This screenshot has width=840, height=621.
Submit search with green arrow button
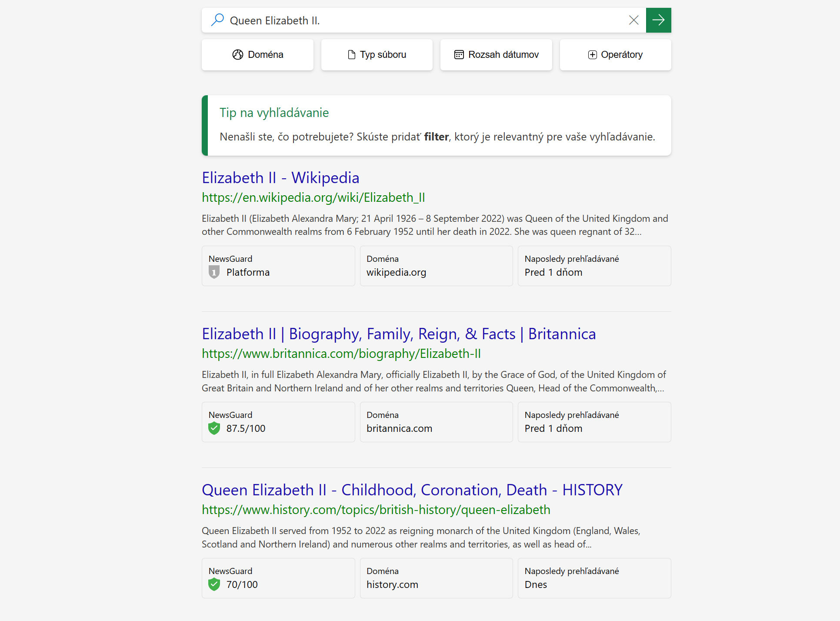pos(658,20)
